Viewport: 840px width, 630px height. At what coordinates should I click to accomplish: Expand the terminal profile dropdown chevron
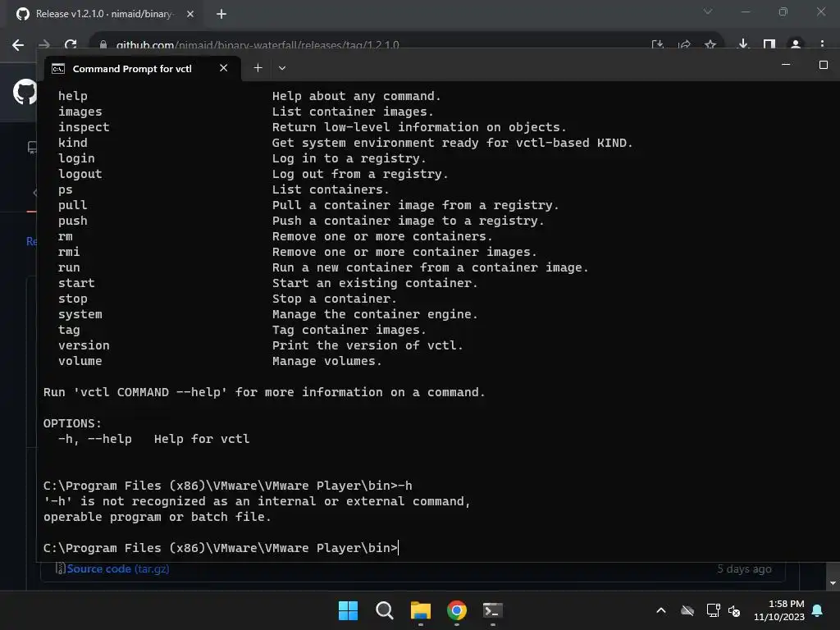[x=282, y=68]
